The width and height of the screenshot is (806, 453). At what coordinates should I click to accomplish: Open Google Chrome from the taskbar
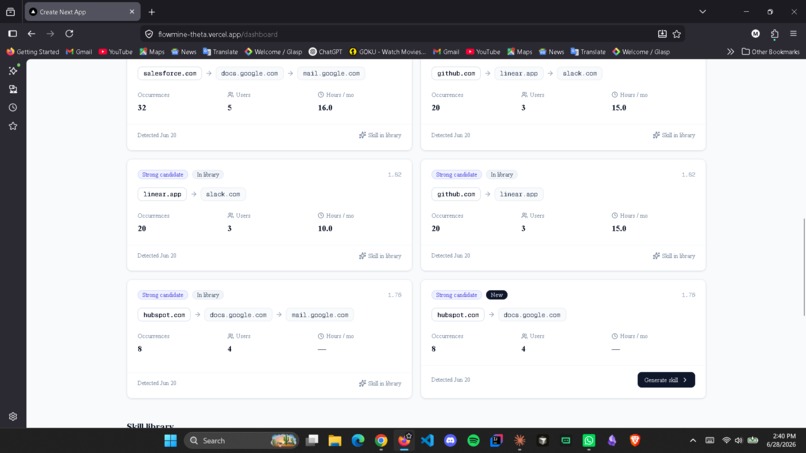(381, 441)
